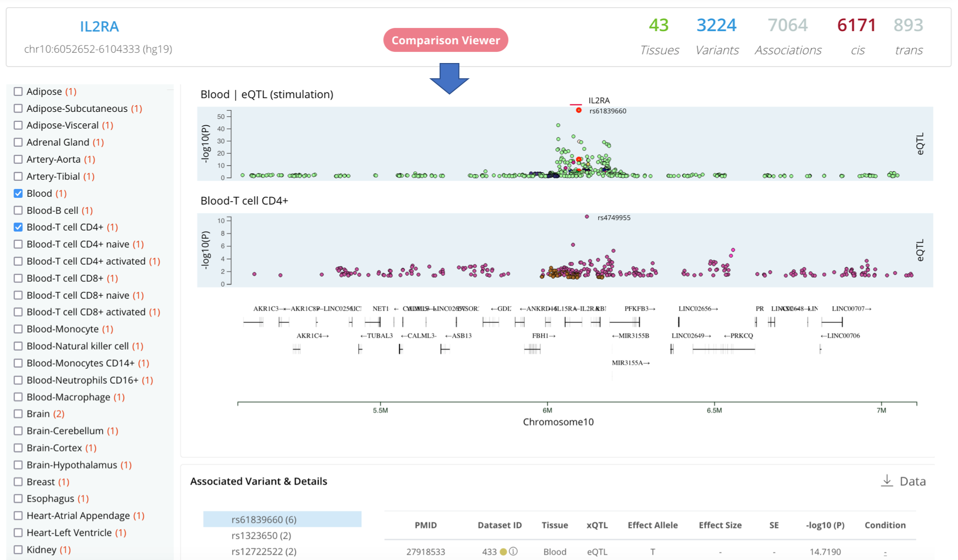958x560 pixels.
Task: Toggle Artery-Aorta checkbox
Action: (18, 159)
